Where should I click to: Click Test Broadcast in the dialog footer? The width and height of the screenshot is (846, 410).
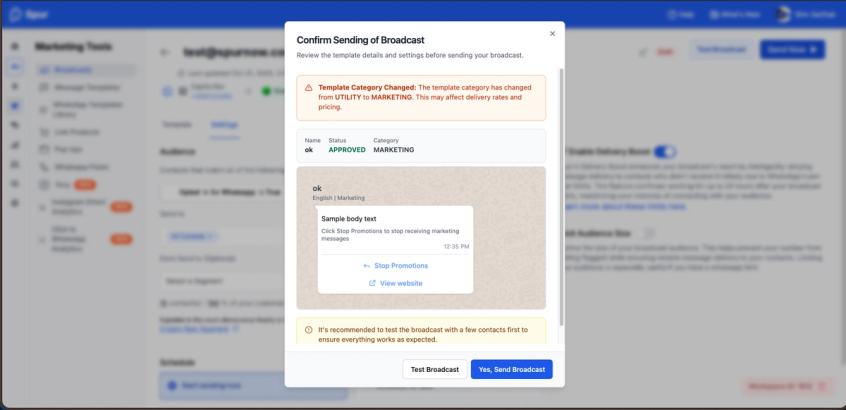coord(435,370)
